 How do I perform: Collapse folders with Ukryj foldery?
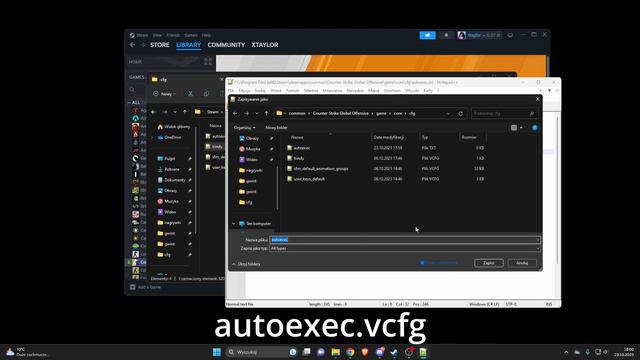tap(246, 264)
